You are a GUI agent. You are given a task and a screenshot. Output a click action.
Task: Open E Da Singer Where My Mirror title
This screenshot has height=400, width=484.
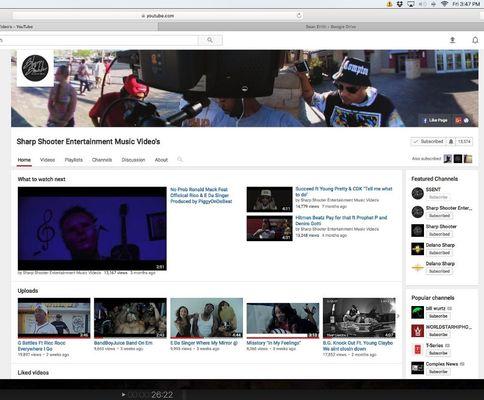click(x=204, y=343)
